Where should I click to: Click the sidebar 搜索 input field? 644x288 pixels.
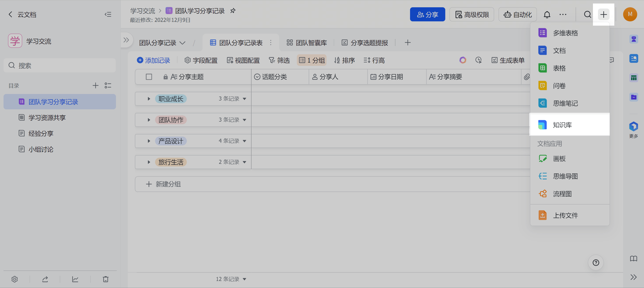point(60,66)
